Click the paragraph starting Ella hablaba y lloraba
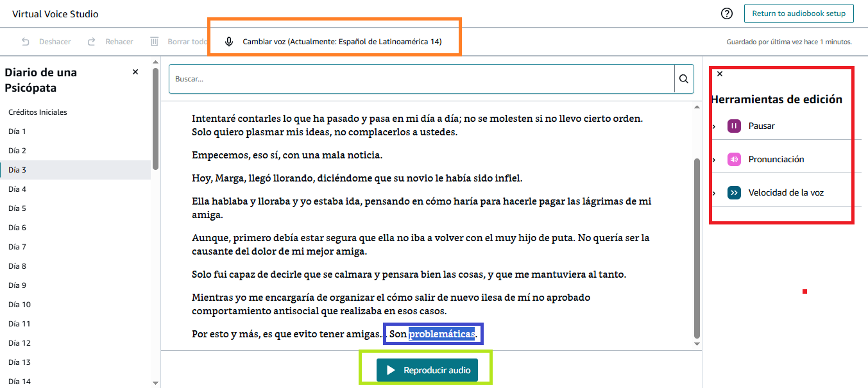The width and height of the screenshot is (868, 388). pyautogui.click(x=421, y=208)
